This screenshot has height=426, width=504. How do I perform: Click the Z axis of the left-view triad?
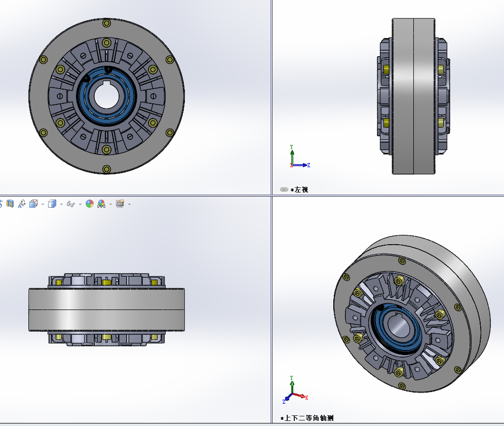coord(301,165)
